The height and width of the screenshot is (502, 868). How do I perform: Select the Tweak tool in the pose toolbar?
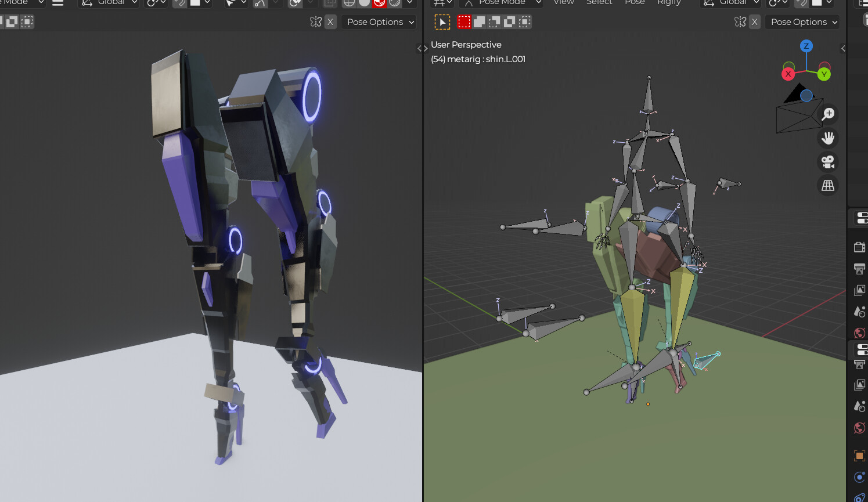[442, 21]
